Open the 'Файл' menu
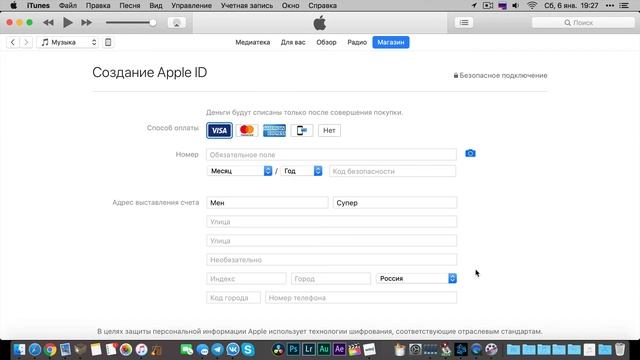Image resolution: width=640 pixels, height=360 pixels. 68,5
